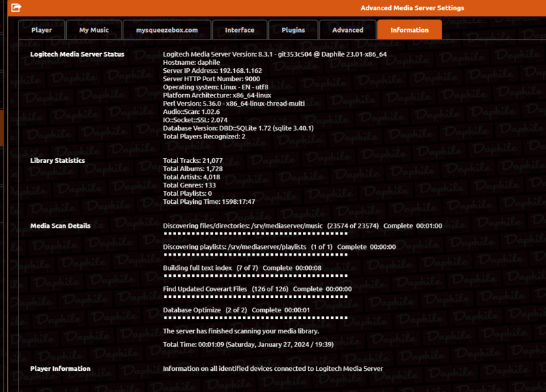Open the Advanced tab
Screen dimensions: 546x392
[347, 30]
